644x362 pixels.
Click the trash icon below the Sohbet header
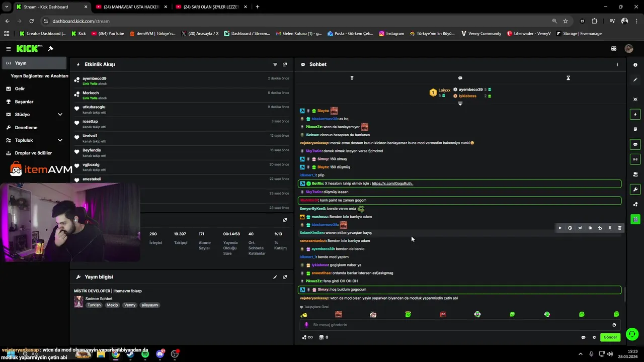click(x=352, y=78)
